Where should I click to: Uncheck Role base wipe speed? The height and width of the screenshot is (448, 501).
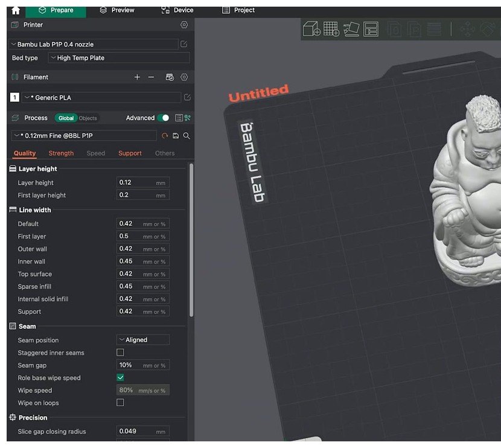(120, 377)
